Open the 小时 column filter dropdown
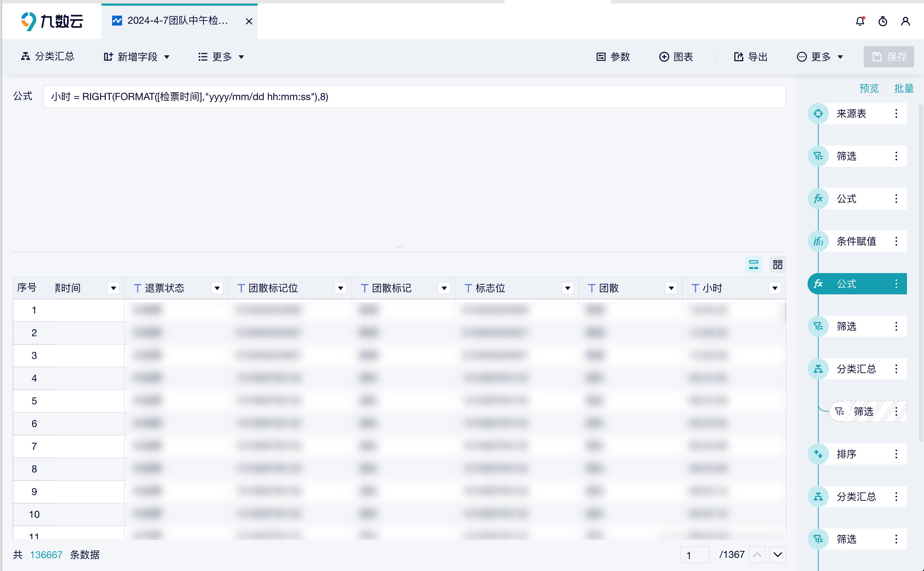The width and height of the screenshot is (924, 571). click(774, 289)
